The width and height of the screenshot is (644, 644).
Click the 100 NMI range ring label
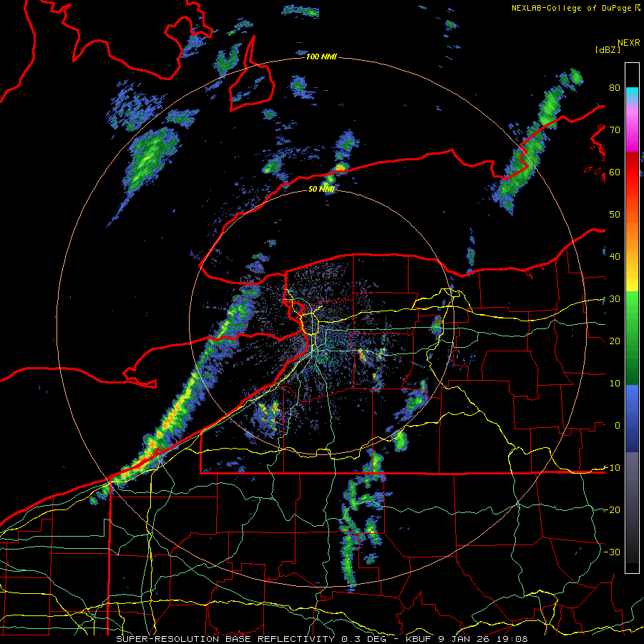pyautogui.click(x=321, y=57)
